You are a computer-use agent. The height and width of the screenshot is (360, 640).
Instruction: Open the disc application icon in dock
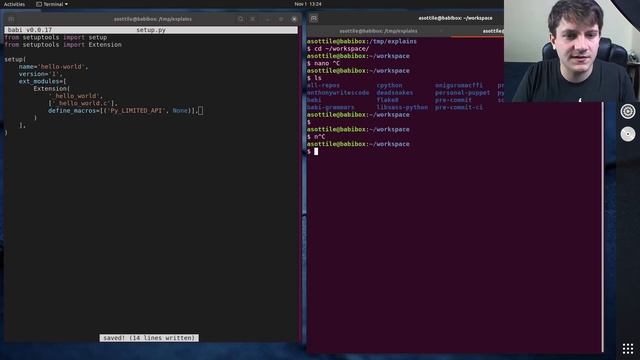coord(628,134)
